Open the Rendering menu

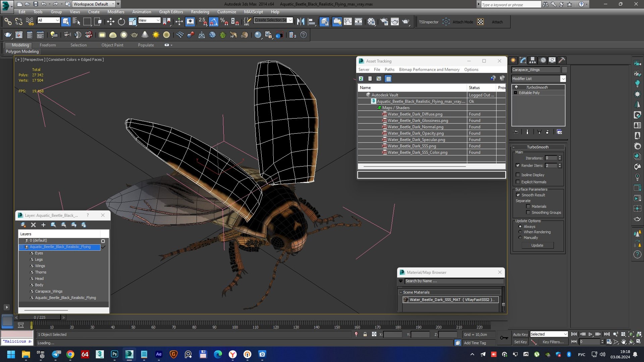200,12
